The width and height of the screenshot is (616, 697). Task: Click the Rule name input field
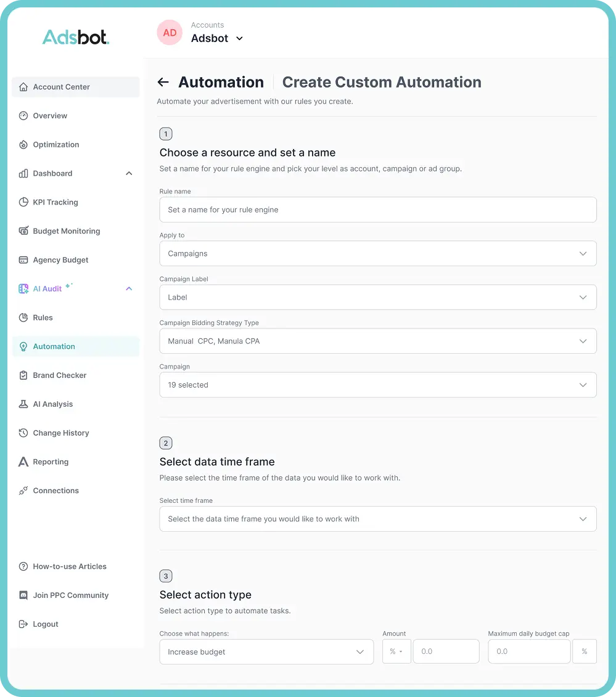tap(377, 210)
